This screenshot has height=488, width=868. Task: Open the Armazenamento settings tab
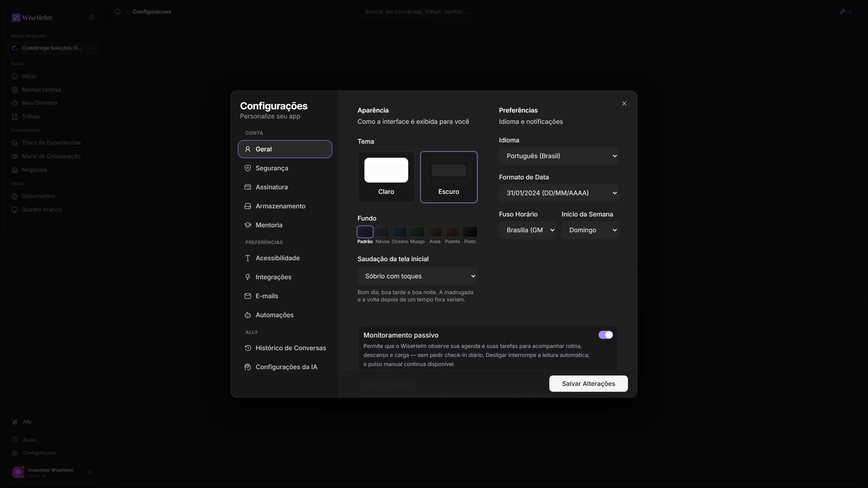pyautogui.click(x=285, y=206)
